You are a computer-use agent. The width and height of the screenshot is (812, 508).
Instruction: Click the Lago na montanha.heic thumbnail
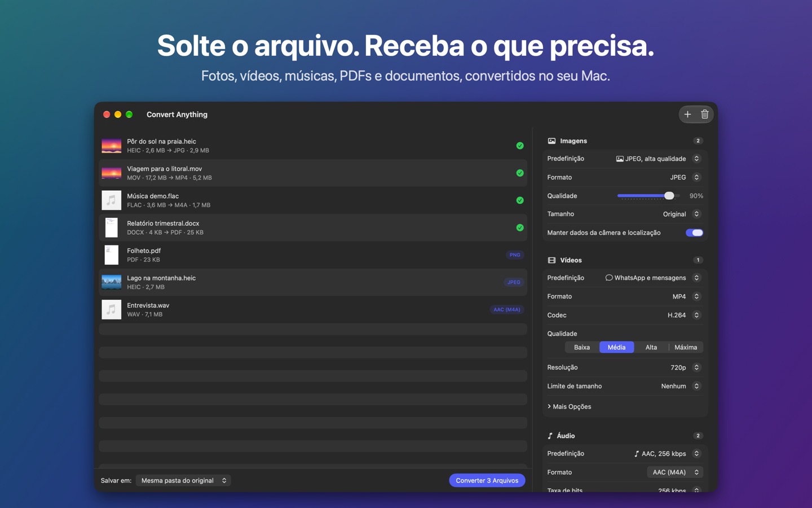(112, 282)
